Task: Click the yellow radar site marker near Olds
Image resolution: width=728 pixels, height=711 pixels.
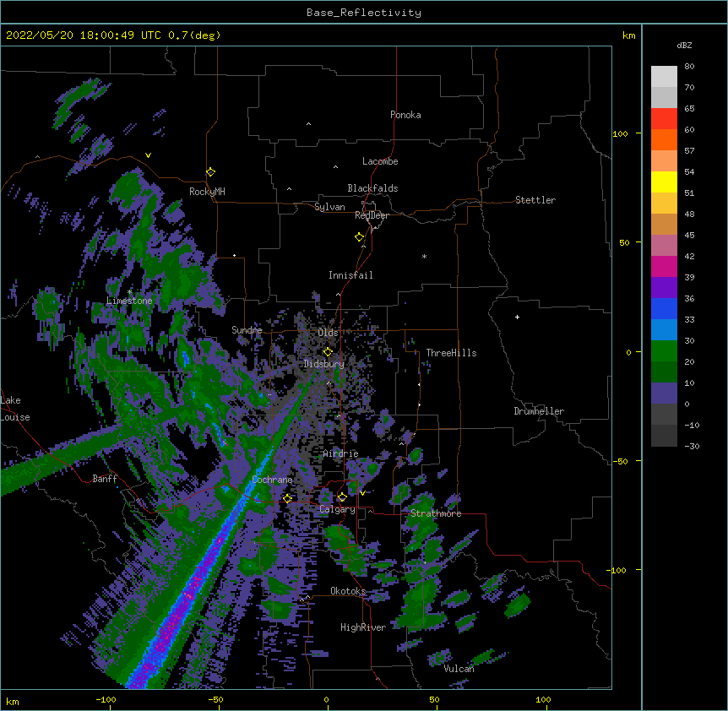Action: click(x=328, y=352)
